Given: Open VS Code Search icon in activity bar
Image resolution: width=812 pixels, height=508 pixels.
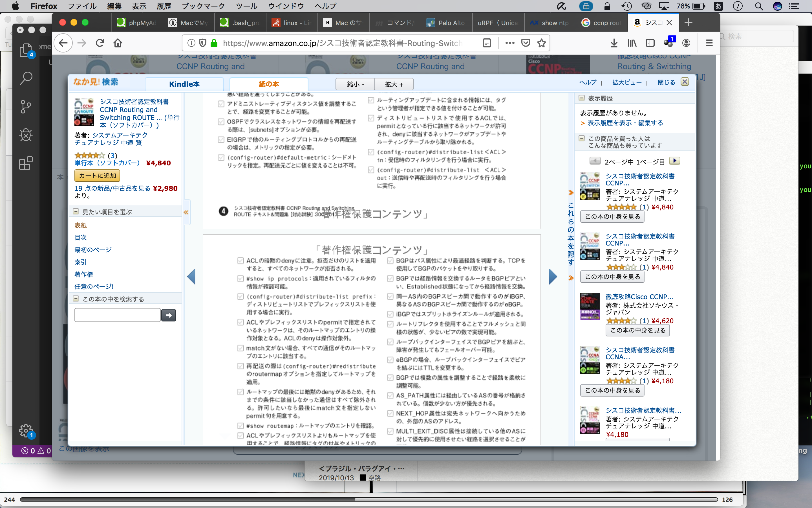Looking at the screenshot, I should click(x=26, y=78).
